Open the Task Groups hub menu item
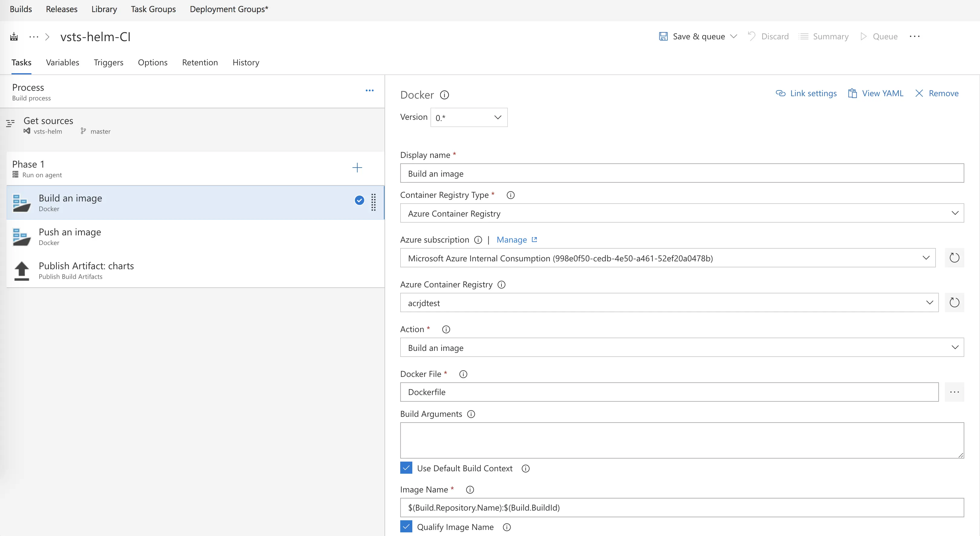 (153, 9)
